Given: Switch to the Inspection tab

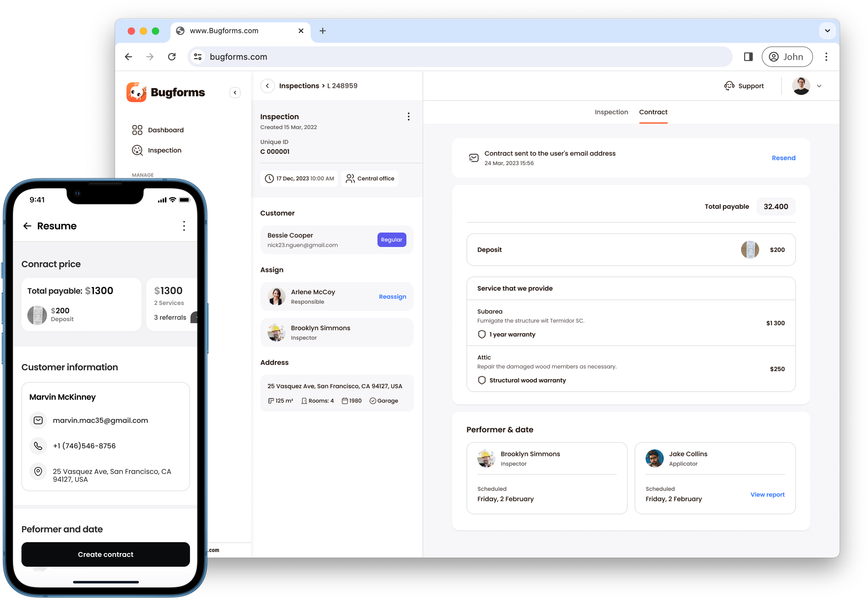Looking at the screenshot, I should (x=611, y=112).
